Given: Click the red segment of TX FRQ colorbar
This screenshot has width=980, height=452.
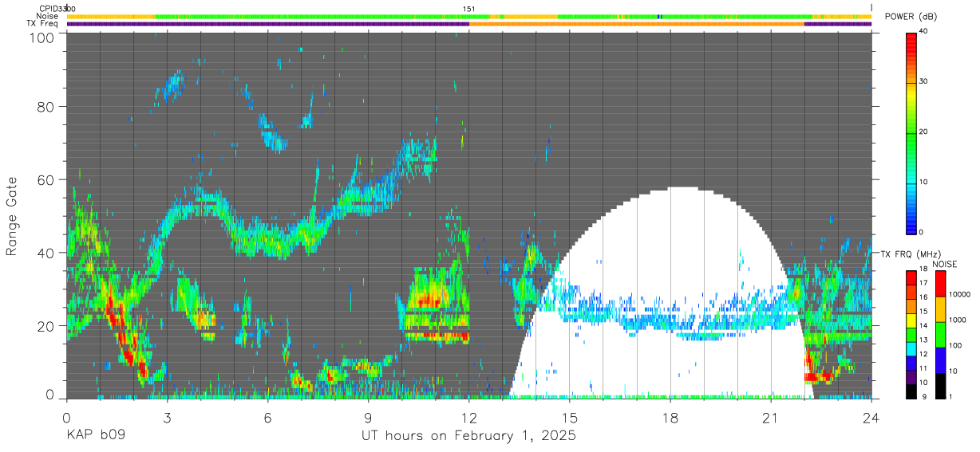Looking at the screenshot, I should coord(911,278).
